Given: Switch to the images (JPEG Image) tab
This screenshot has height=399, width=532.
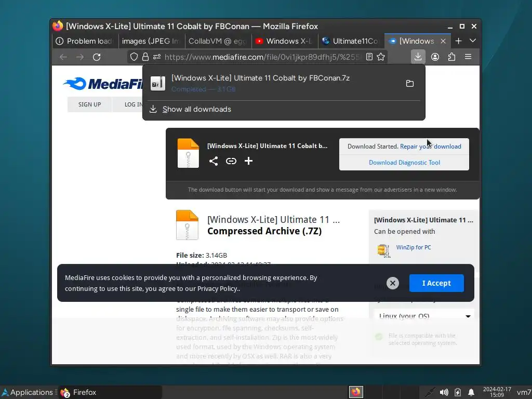Looking at the screenshot, I should pos(151,41).
